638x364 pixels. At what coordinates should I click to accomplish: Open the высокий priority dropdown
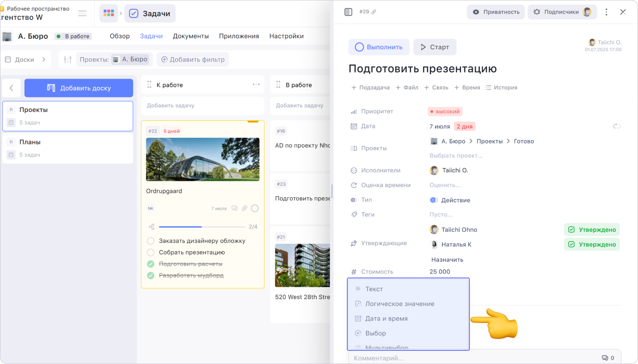click(445, 112)
